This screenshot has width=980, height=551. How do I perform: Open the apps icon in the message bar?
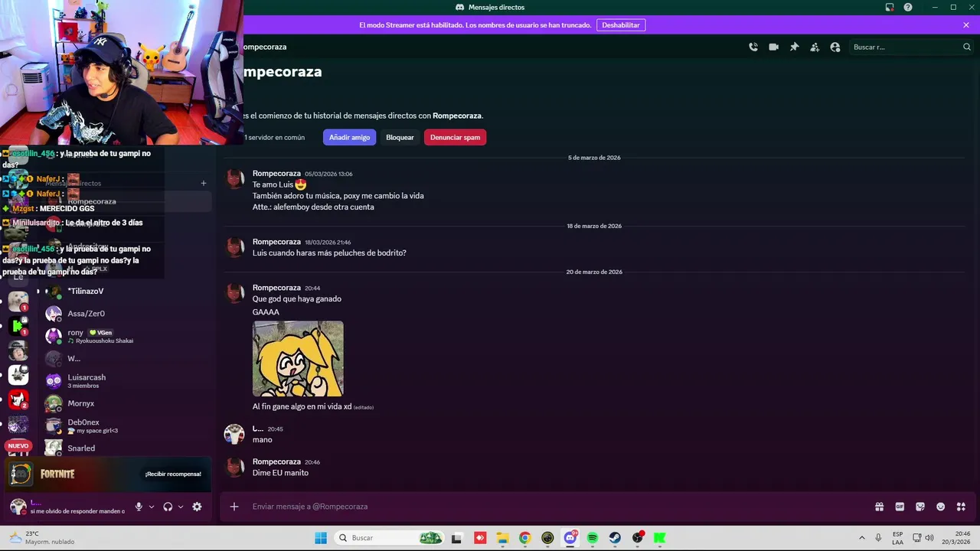pos(961,507)
